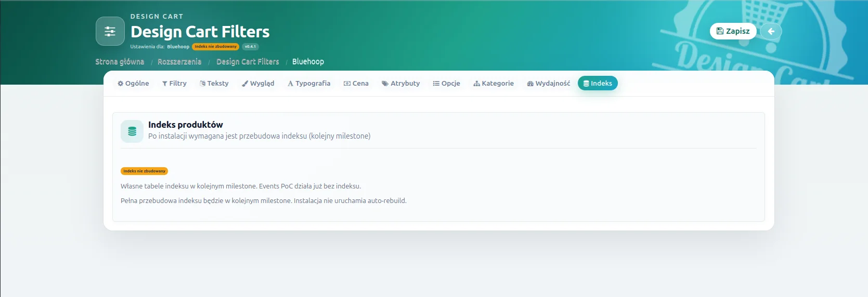The width and height of the screenshot is (868, 297).
Task: Click the header 'Indeks nie zbudowany' badge
Action: tap(215, 47)
